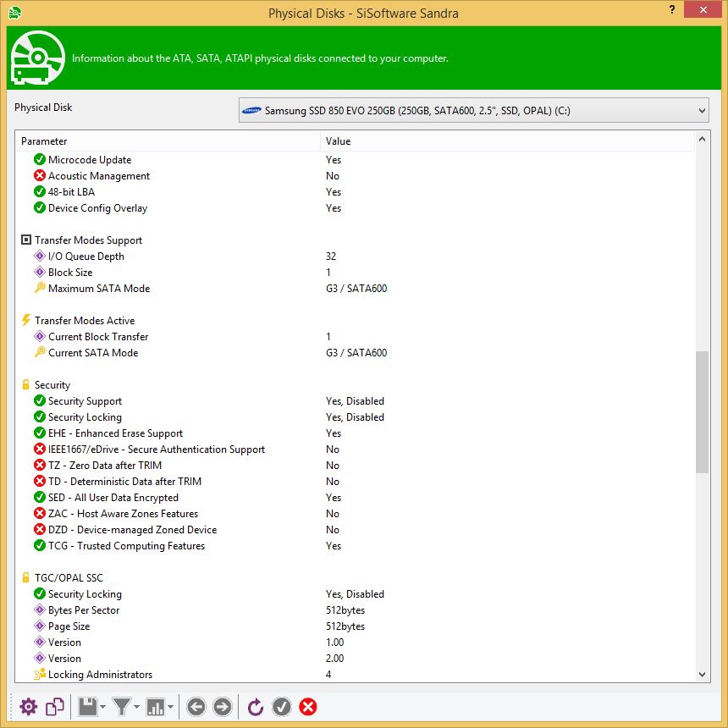Click the I/O Queue Depth value 32

pyautogui.click(x=331, y=256)
